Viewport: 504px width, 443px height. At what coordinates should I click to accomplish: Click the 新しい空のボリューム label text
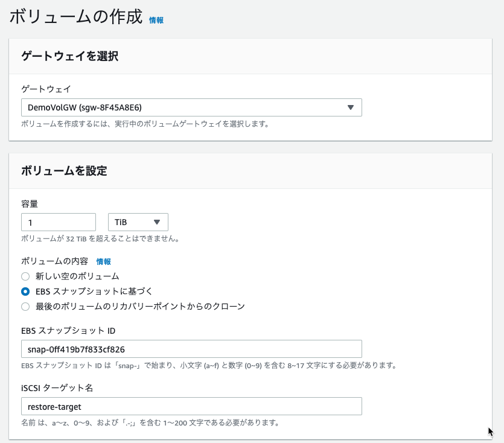click(x=77, y=276)
